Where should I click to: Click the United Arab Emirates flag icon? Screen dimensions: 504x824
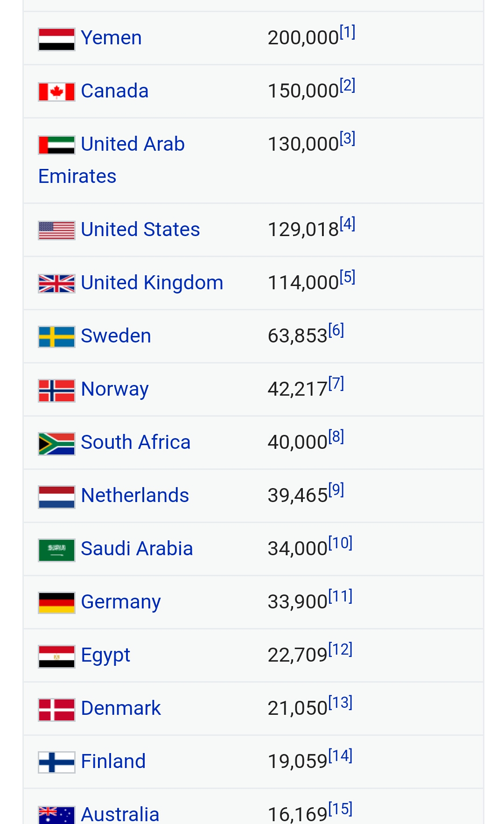point(56,145)
